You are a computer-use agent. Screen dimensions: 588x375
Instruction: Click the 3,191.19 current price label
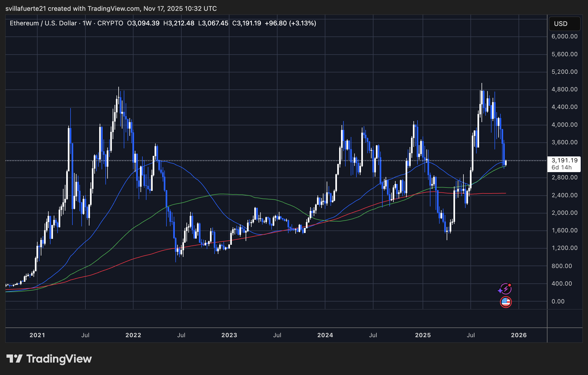(x=564, y=160)
